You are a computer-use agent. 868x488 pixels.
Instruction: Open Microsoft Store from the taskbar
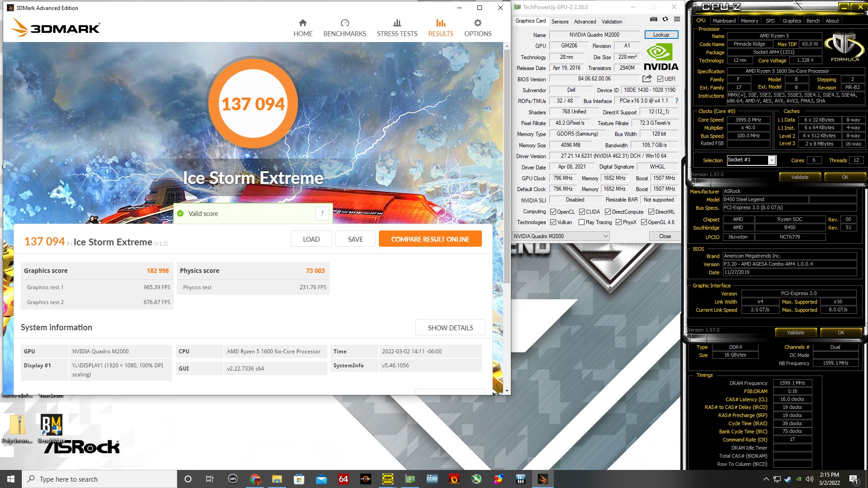(299, 479)
